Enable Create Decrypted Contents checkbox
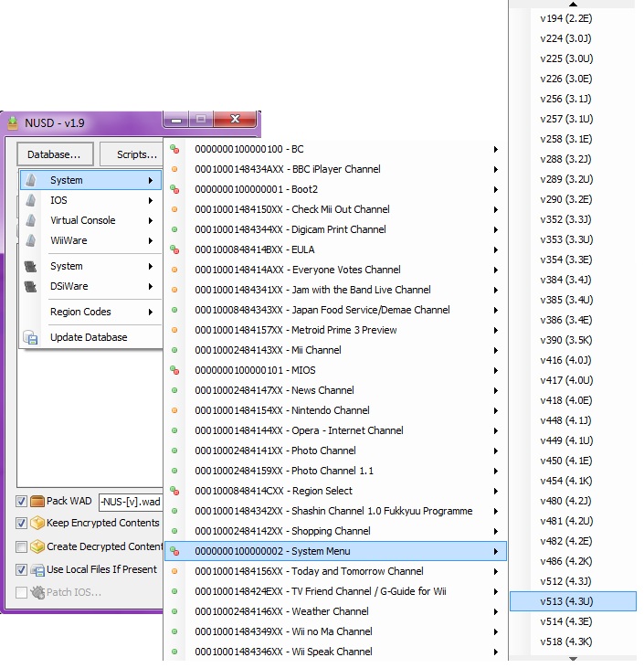Screen dimensions: 644x668 point(21,546)
